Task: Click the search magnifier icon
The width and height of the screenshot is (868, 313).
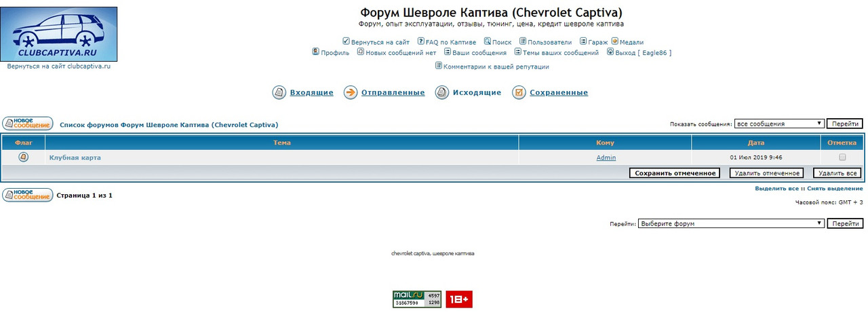Action: point(488,41)
